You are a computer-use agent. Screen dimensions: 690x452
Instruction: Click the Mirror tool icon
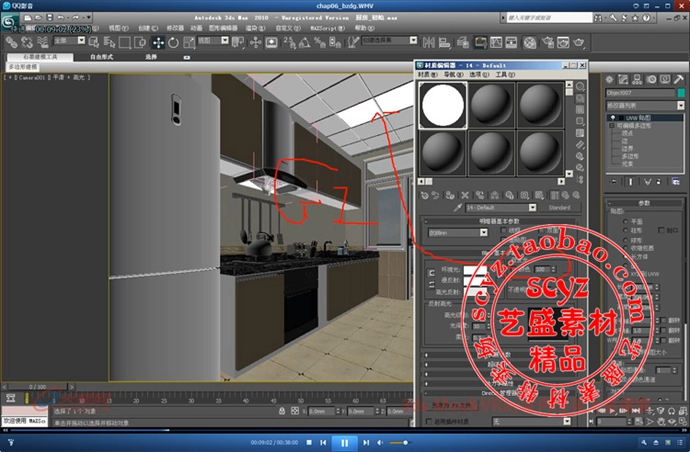point(428,42)
